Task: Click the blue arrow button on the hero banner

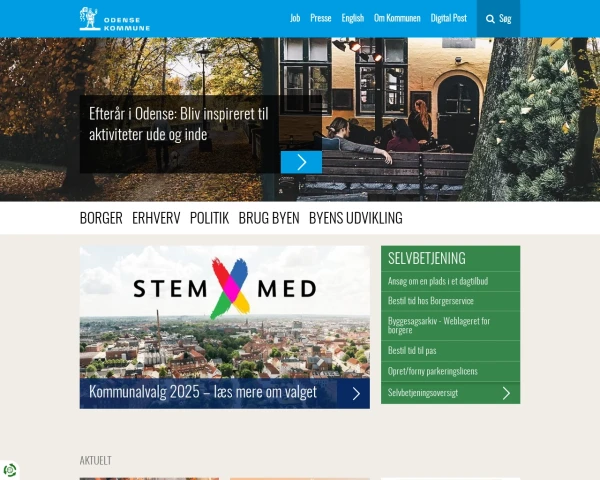Action: [x=302, y=162]
